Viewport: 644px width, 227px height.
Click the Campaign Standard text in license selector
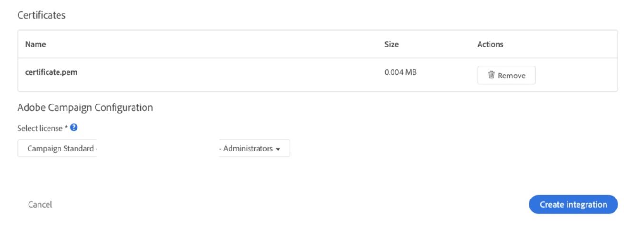(60, 148)
